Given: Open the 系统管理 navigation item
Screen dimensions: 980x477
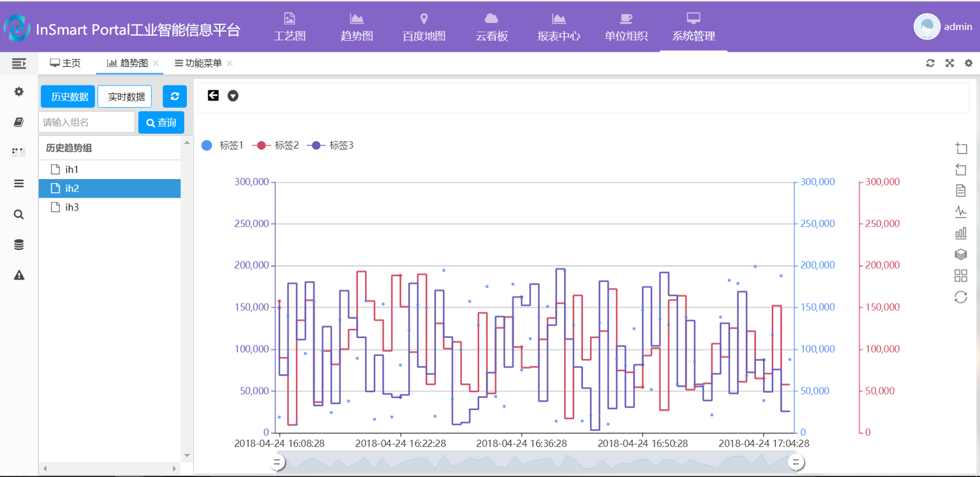Looking at the screenshot, I should coord(694,27).
